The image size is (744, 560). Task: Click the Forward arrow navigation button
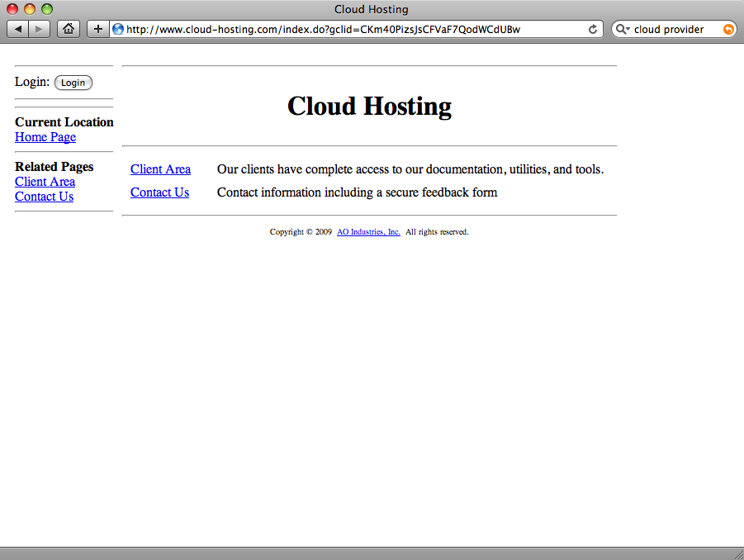pyautogui.click(x=40, y=29)
